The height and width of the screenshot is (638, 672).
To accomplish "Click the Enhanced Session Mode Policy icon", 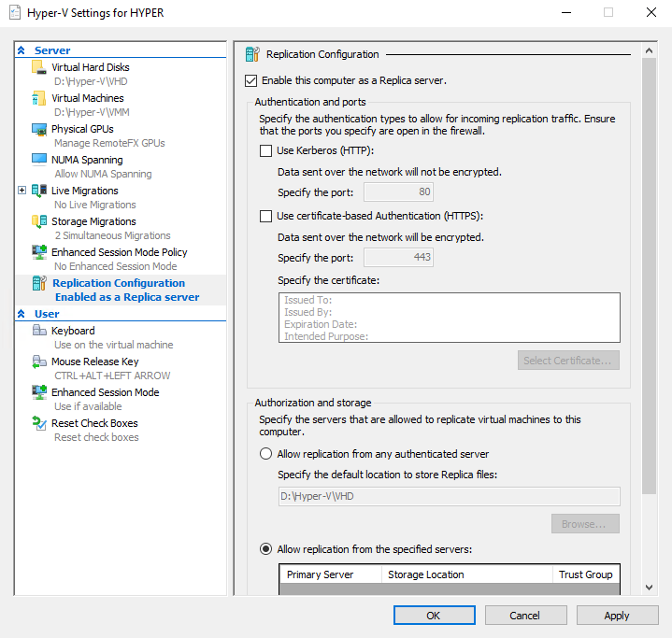I will [39, 252].
